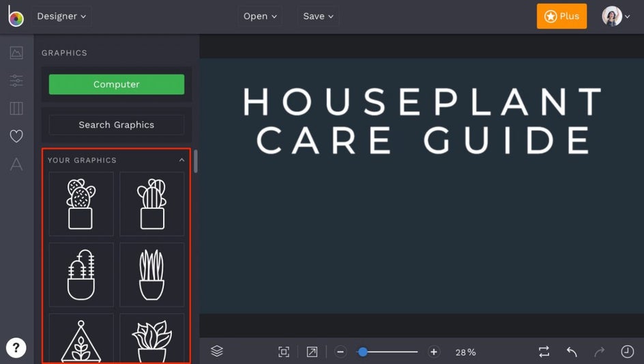Open the Open dropdown menu

click(260, 16)
